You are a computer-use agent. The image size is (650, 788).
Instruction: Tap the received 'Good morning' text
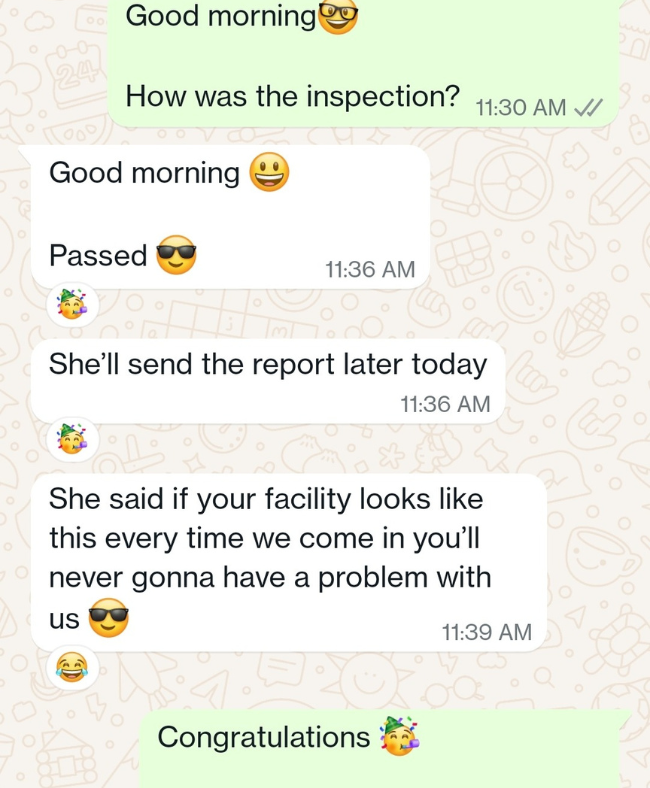144,173
